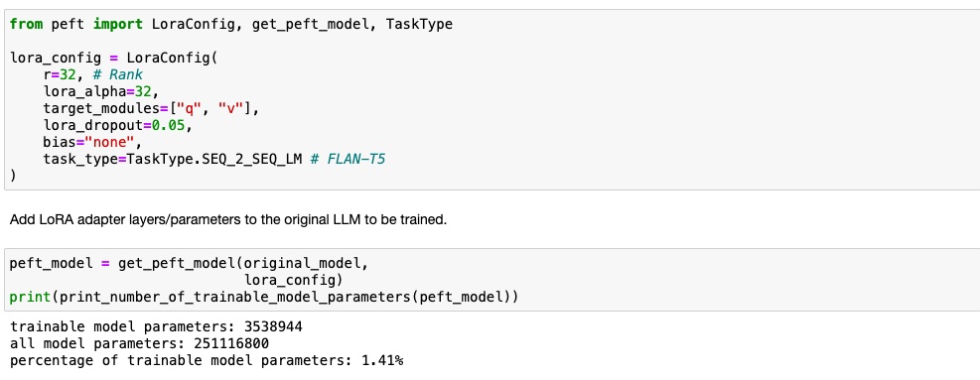Click the TaskType import name
The width and height of the screenshot is (980, 380).
[419, 25]
